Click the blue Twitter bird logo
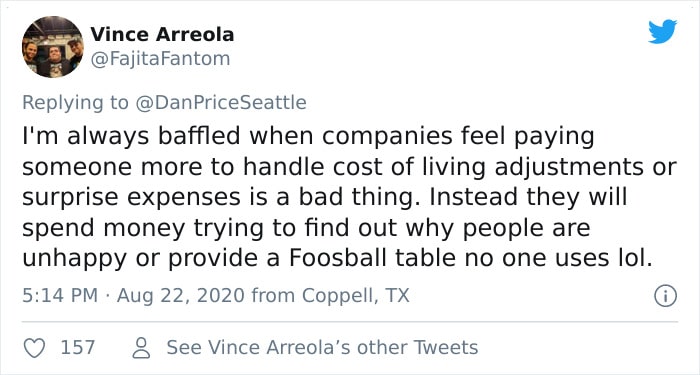The image size is (700, 375). 662,32
